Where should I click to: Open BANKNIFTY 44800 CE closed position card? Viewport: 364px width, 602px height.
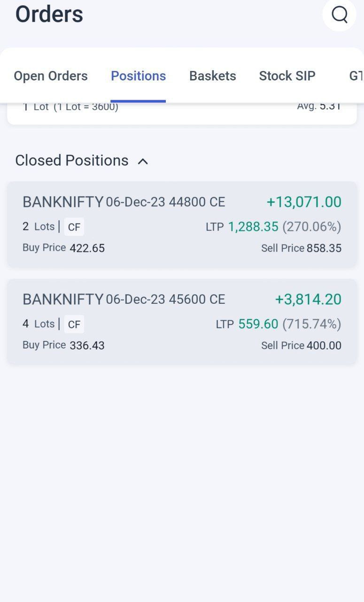[x=182, y=224]
